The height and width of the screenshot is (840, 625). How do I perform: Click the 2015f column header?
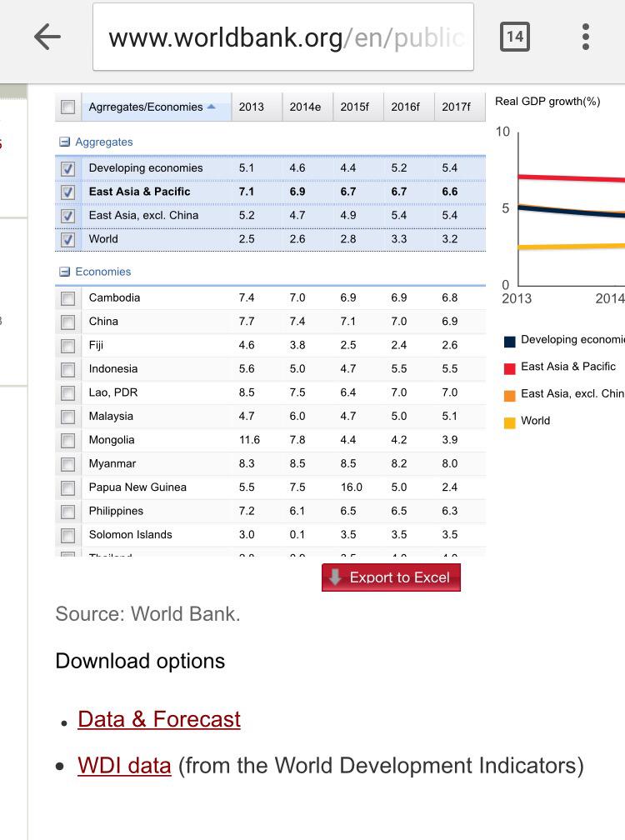(x=357, y=107)
